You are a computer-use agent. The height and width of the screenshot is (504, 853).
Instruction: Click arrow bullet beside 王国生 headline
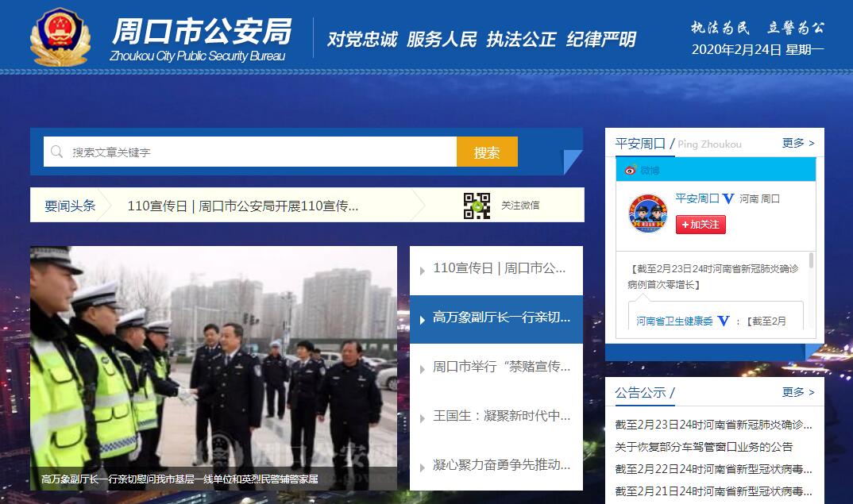(x=423, y=418)
